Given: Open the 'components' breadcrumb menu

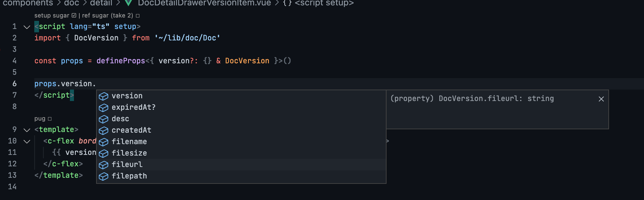Looking at the screenshot, I should 28,3.
